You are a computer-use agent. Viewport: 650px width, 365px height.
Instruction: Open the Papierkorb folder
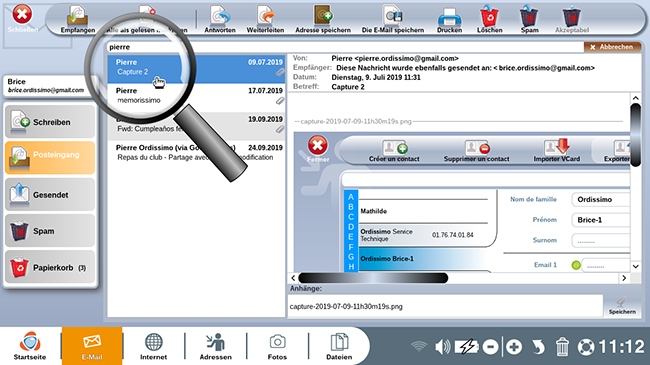point(50,267)
